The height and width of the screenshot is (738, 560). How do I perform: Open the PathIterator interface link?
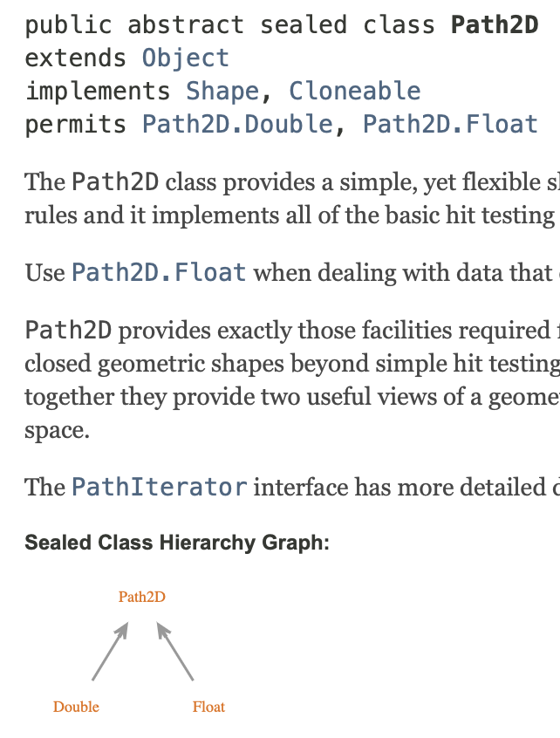point(159,486)
